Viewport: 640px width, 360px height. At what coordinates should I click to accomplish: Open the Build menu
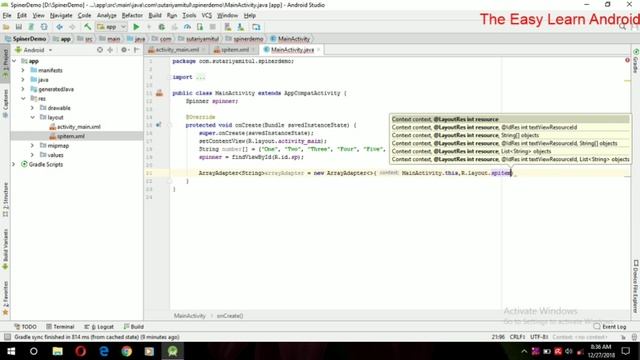pos(155,15)
